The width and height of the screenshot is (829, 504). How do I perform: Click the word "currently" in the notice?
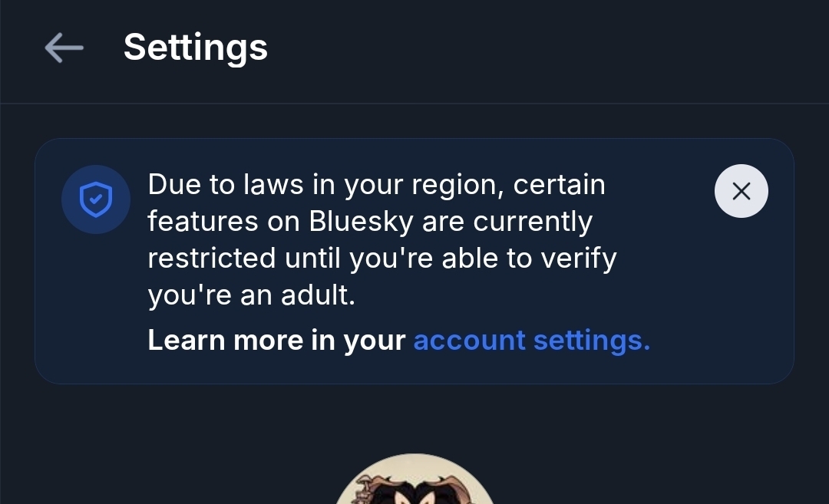(x=533, y=222)
